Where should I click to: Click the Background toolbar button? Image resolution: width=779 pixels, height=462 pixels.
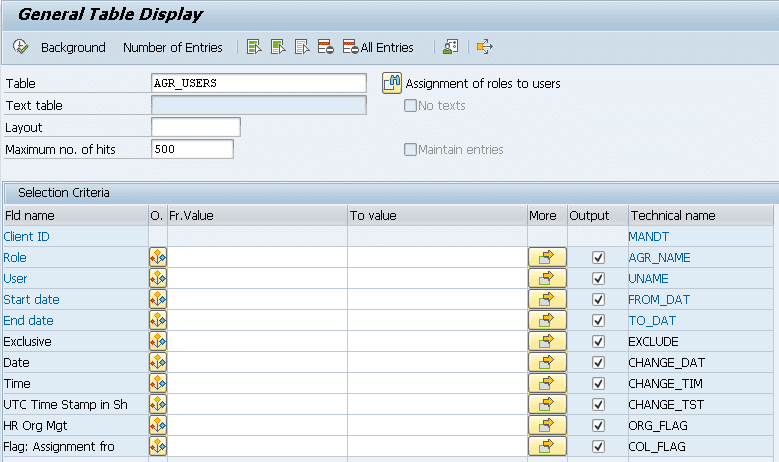tap(72, 47)
